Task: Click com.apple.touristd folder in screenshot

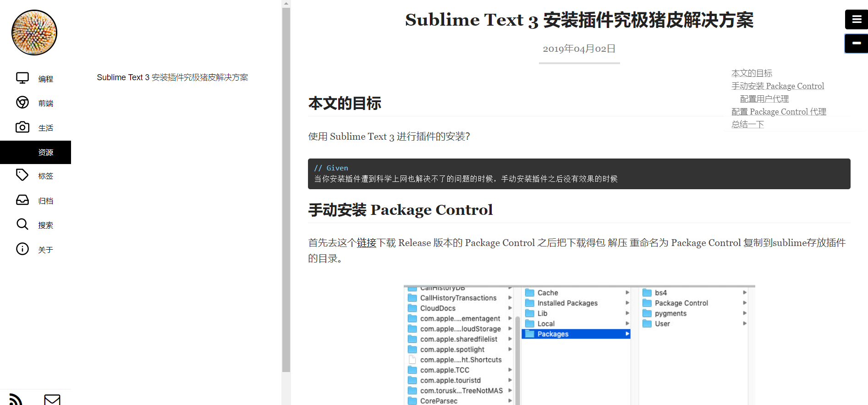Action: 450,380
